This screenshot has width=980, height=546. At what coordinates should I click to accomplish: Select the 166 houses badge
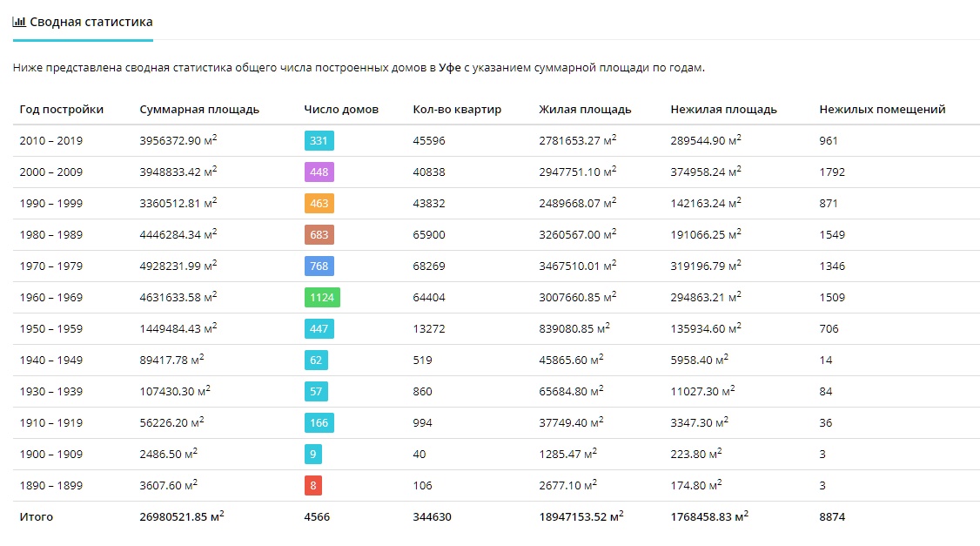319,422
